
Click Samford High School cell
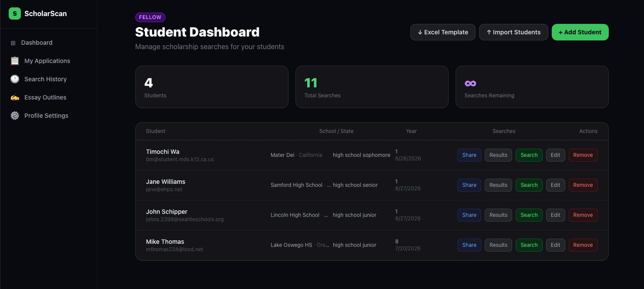point(301,185)
